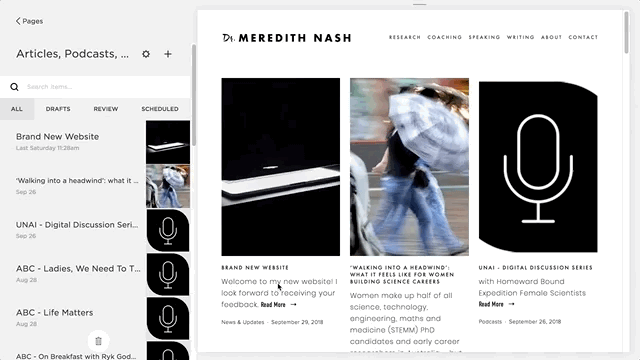The image size is (640, 360).
Task: Click date 'September 29, 2018' in preview
Action: point(297,322)
